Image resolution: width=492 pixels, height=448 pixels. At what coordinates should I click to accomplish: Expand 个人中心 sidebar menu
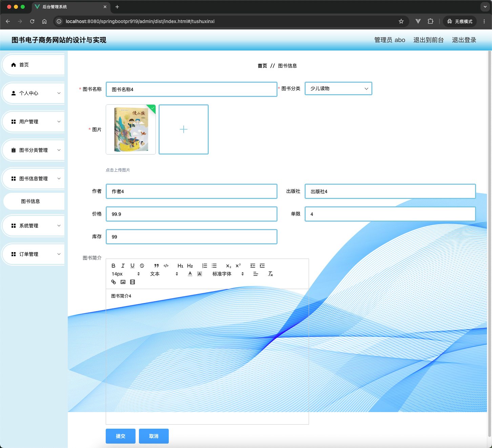click(33, 93)
